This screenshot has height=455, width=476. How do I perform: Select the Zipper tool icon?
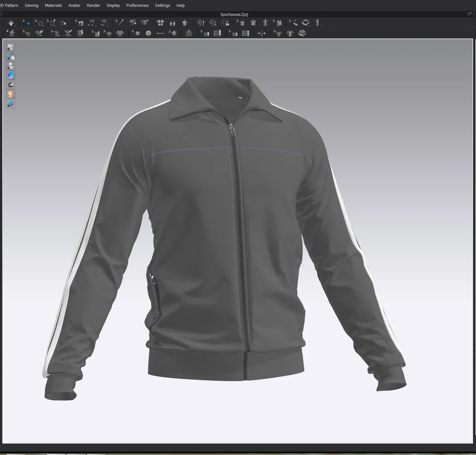[189, 33]
